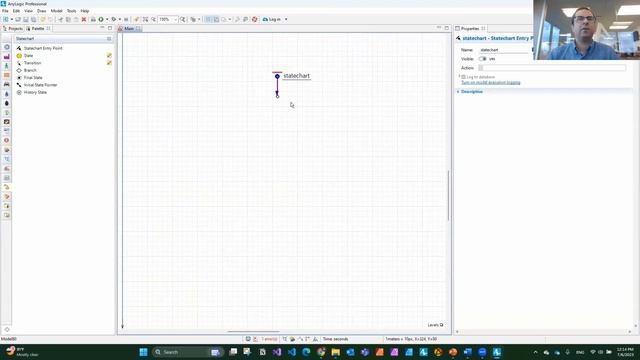Click the New model toolbar icon
The width and height of the screenshot is (640, 360).
[x=6, y=19]
